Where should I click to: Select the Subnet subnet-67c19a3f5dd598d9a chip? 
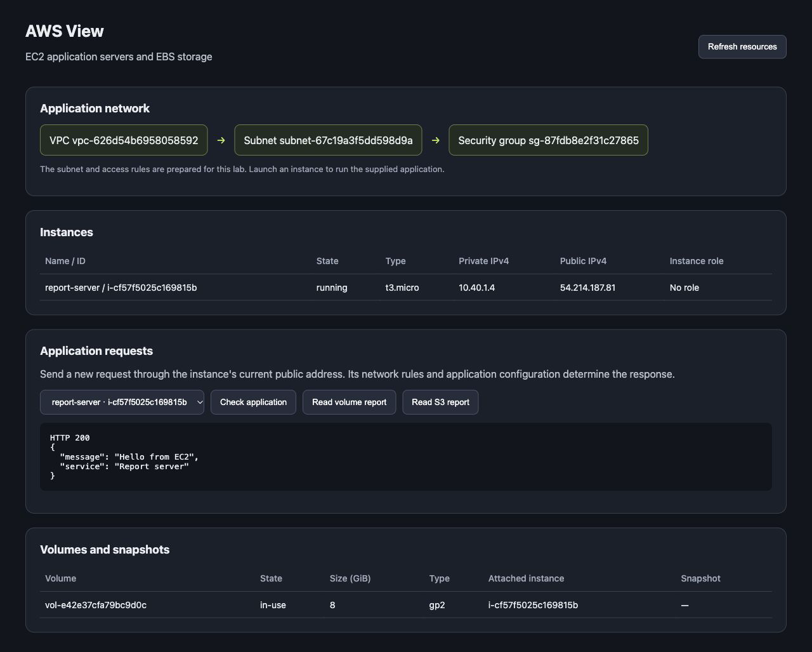click(328, 140)
